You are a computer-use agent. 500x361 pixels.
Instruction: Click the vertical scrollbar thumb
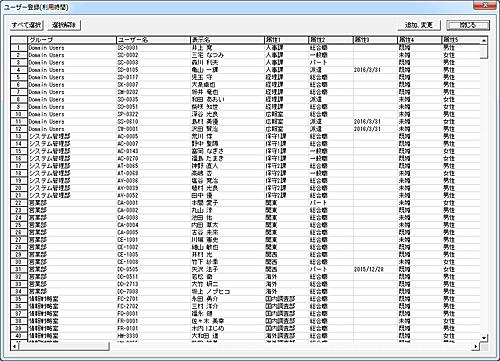pyautogui.click(x=484, y=51)
